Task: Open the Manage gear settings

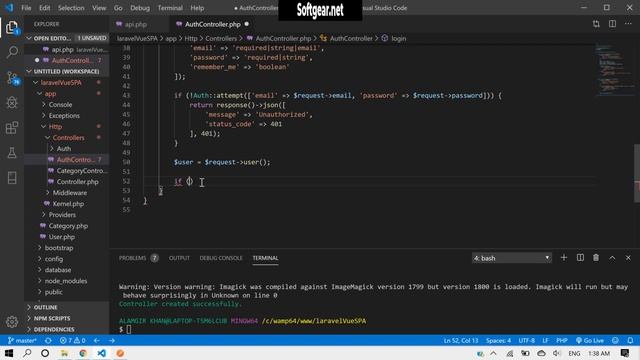Action: pos(12,322)
